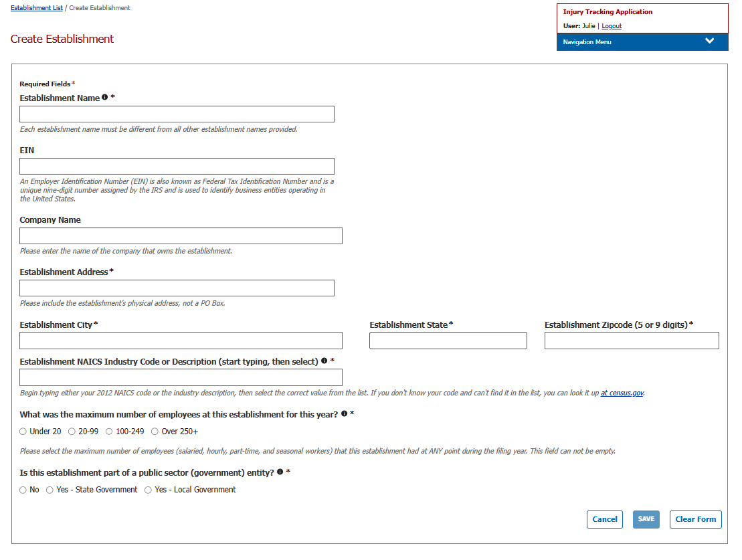Click the Establishment Name text field
Image resolution: width=742 pixels, height=560 pixels.
coord(177,114)
